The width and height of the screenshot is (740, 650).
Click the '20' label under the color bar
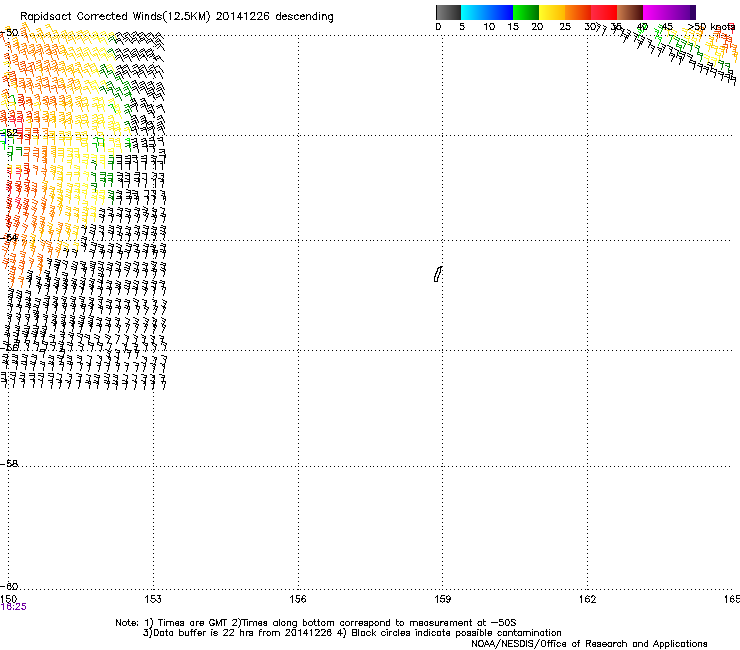coord(537,27)
